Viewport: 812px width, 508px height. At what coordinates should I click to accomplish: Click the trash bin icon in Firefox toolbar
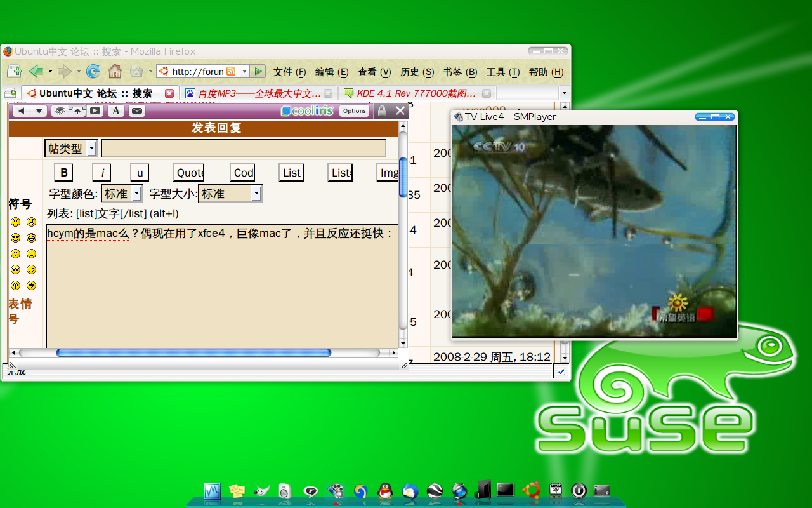point(136,71)
